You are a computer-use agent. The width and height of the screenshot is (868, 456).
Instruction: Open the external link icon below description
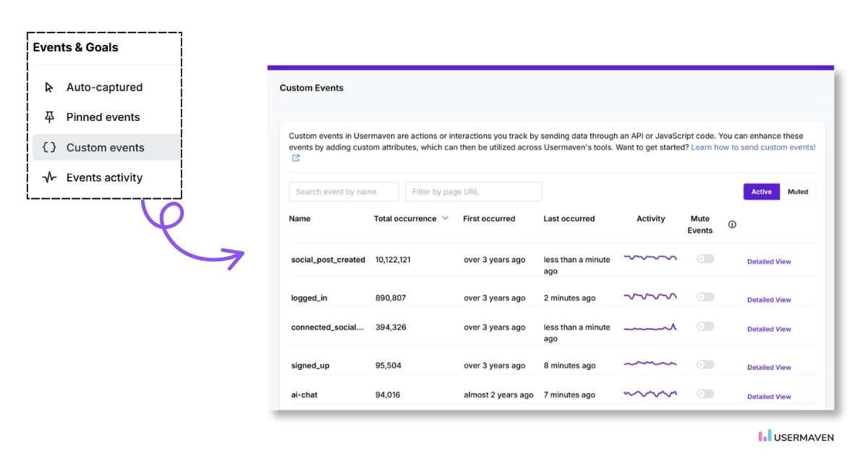pos(295,159)
